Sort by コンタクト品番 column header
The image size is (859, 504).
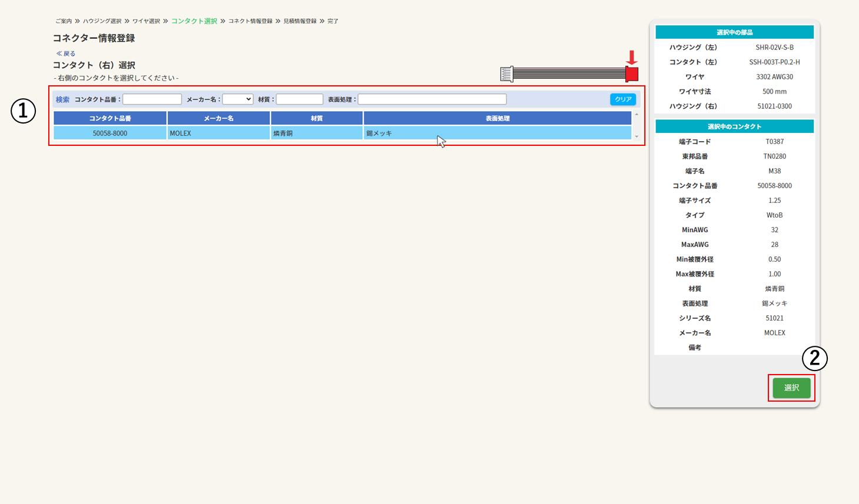110,118
